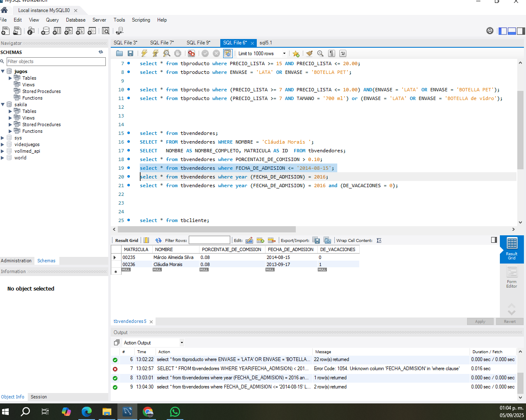Open the Query menu
This screenshot has height=420, width=526.
tap(52, 20)
